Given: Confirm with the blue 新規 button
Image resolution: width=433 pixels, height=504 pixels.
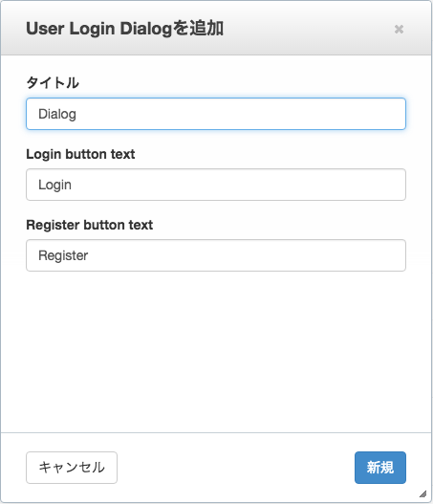Looking at the screenshot, I should 380,468.
